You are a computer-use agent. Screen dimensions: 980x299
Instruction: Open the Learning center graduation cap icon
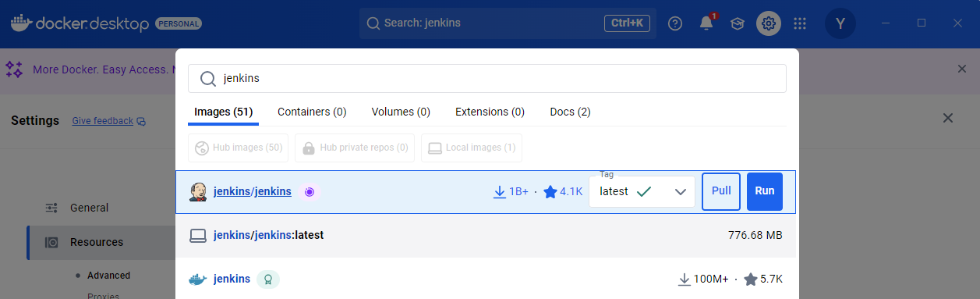pos(737,23)
